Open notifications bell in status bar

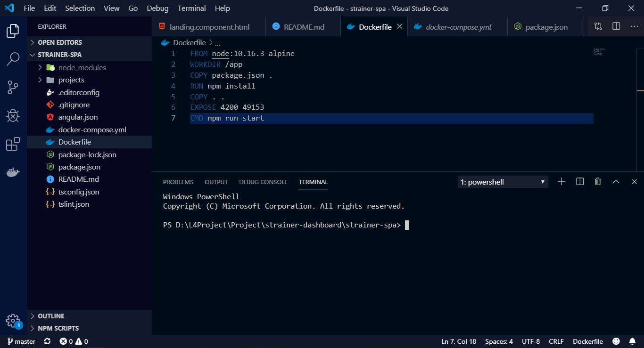pos(632,341)
